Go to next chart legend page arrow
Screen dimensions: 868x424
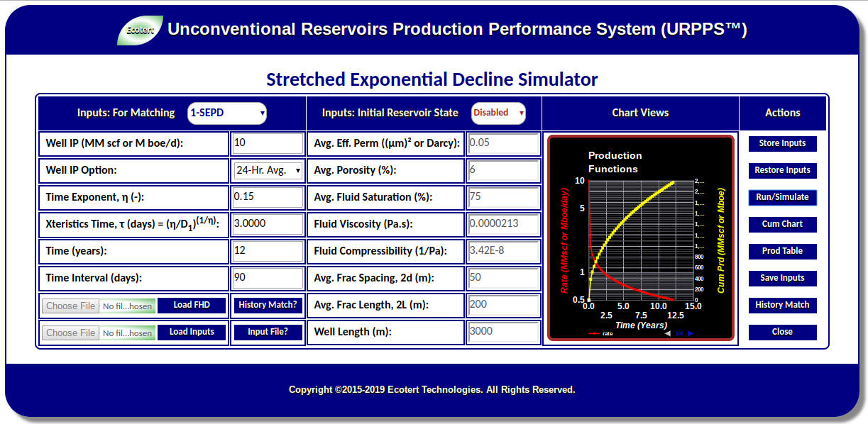[x=691, y=333]
